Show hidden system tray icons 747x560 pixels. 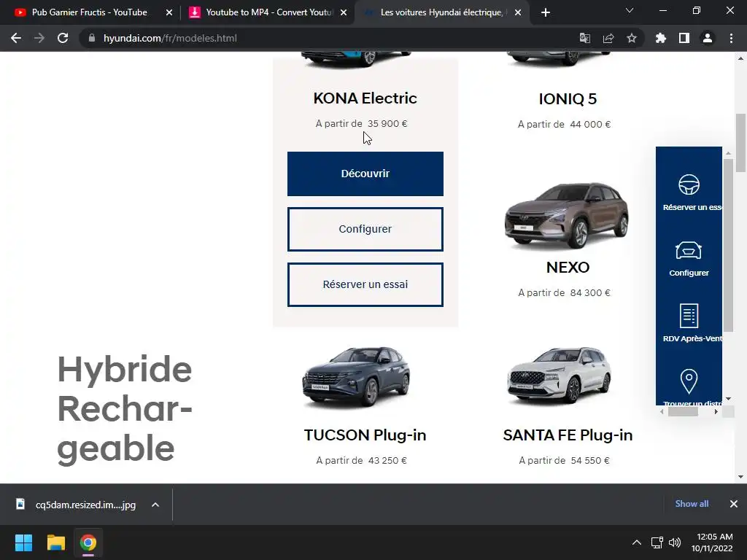pos(636,542)
